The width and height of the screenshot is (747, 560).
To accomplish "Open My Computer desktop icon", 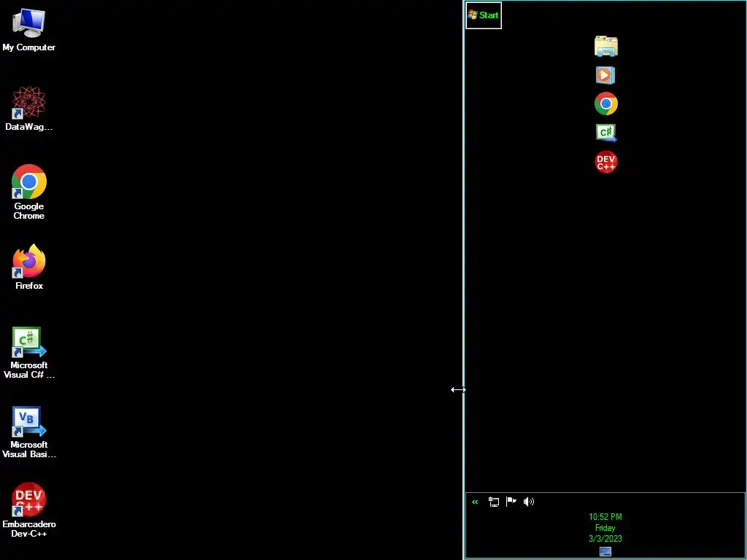I will point(28,29).
